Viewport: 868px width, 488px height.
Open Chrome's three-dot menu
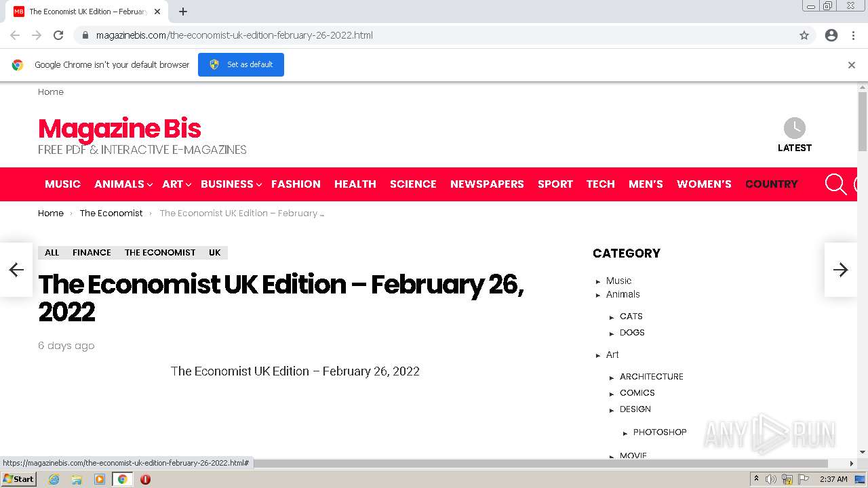coord(853,35)
